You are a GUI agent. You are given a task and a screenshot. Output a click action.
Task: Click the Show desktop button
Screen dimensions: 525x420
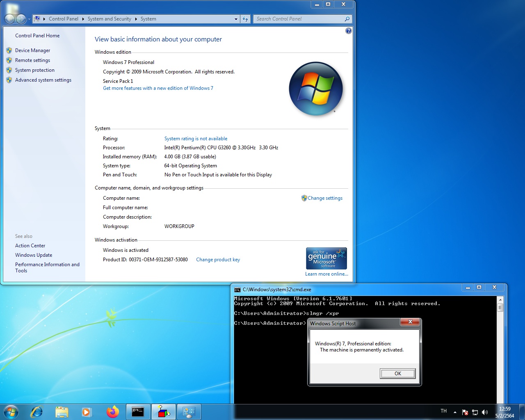point(522,412)
